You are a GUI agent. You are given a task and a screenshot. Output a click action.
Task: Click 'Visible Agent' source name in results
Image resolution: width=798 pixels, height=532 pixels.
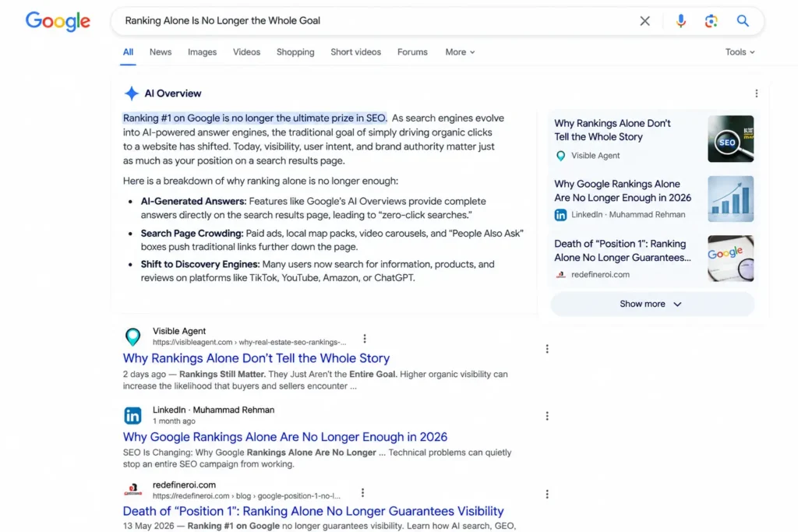179,331
